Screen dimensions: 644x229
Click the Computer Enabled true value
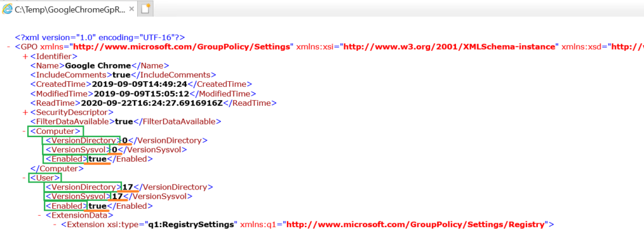pos(97,159)
